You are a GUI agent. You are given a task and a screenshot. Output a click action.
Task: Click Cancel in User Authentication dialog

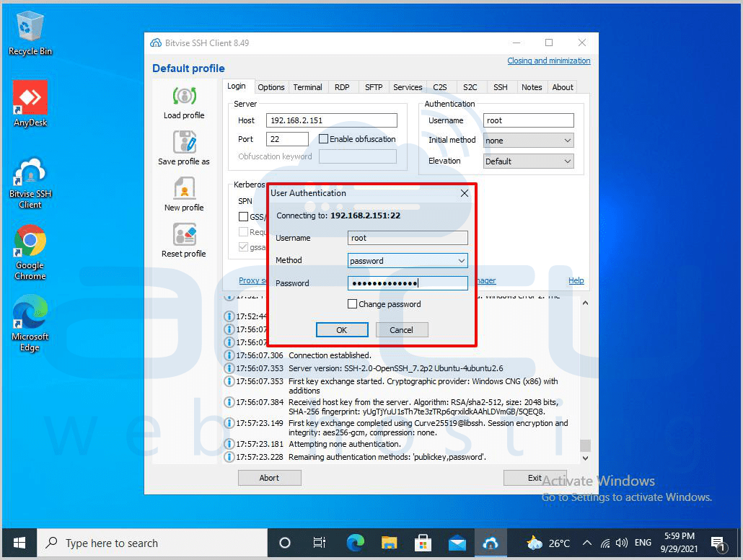(401, 330)
